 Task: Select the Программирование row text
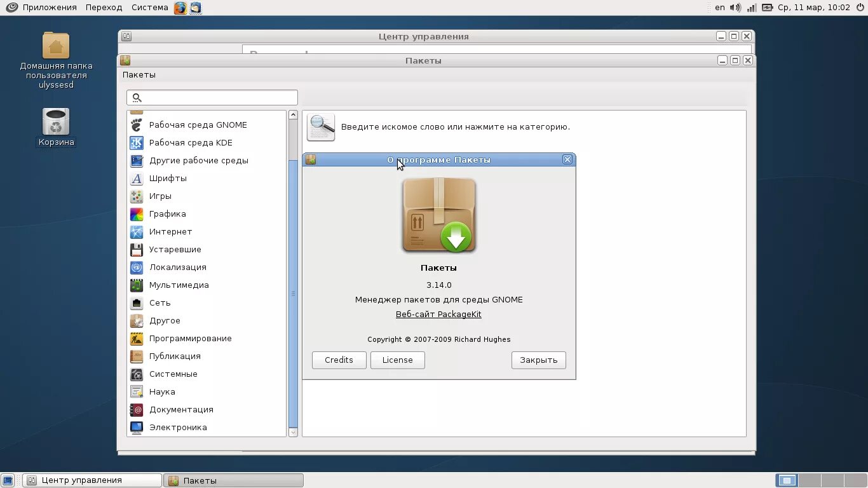point(191,339)
